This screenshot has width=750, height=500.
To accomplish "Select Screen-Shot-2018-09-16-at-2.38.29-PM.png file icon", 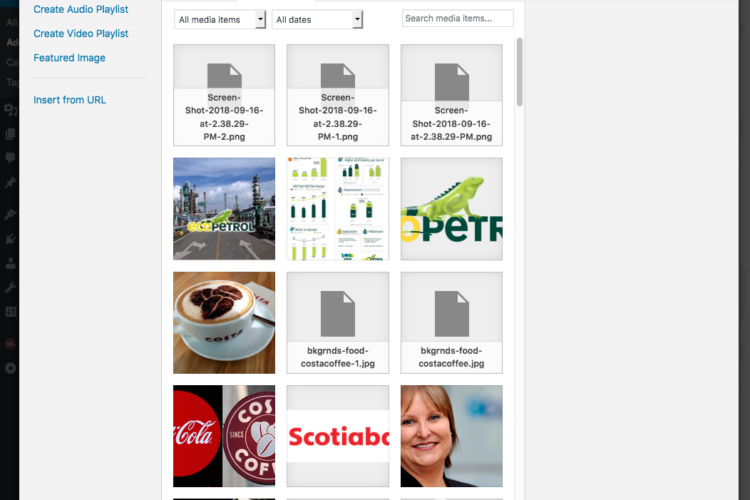I will tap(452, 95).
